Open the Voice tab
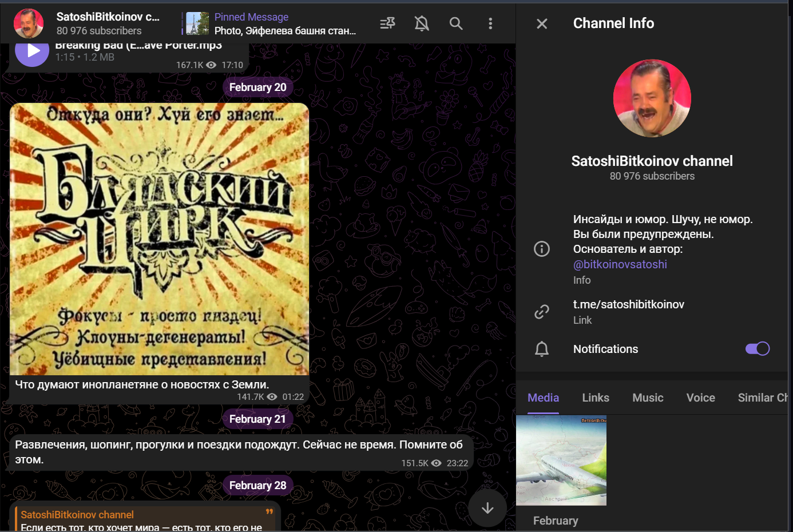The width and height of the screenshot is (793, 532). [x=701, y=398]
